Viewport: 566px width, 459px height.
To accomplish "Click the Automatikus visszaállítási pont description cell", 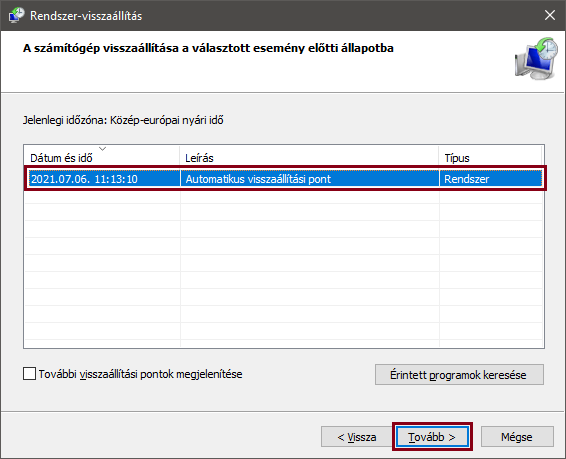I will point(258,179).
